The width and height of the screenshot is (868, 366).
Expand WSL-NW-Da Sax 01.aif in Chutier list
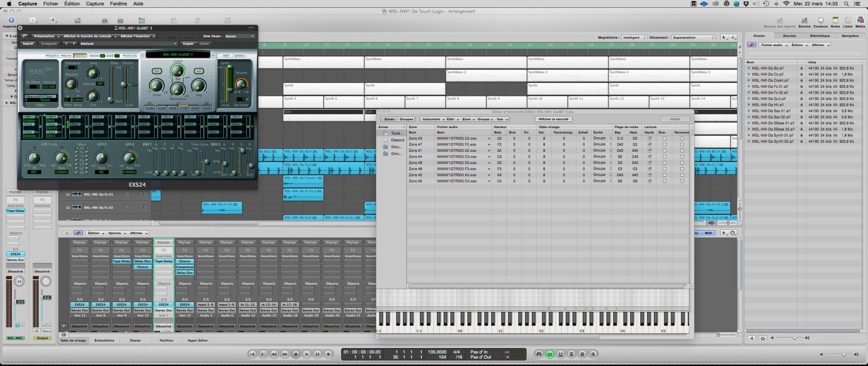tap(749, 111)
